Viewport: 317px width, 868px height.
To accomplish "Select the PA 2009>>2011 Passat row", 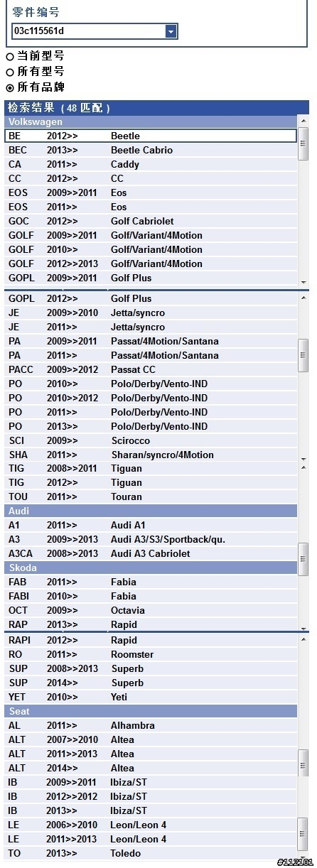I will click(x=151, y=341).
